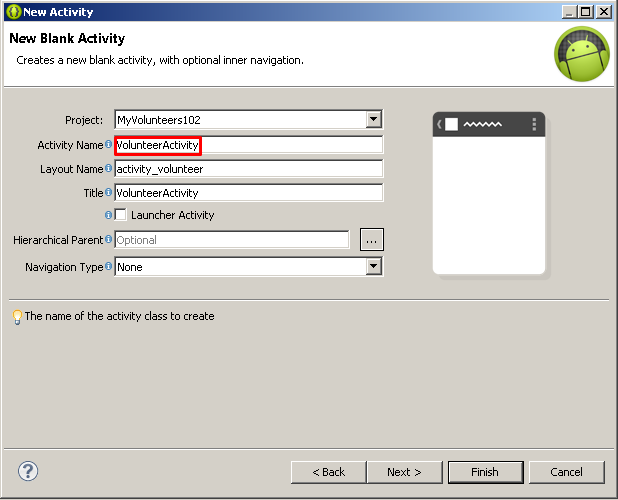Click the help question mark icon
The image size is (618, 500).
(x=28, y=471)
